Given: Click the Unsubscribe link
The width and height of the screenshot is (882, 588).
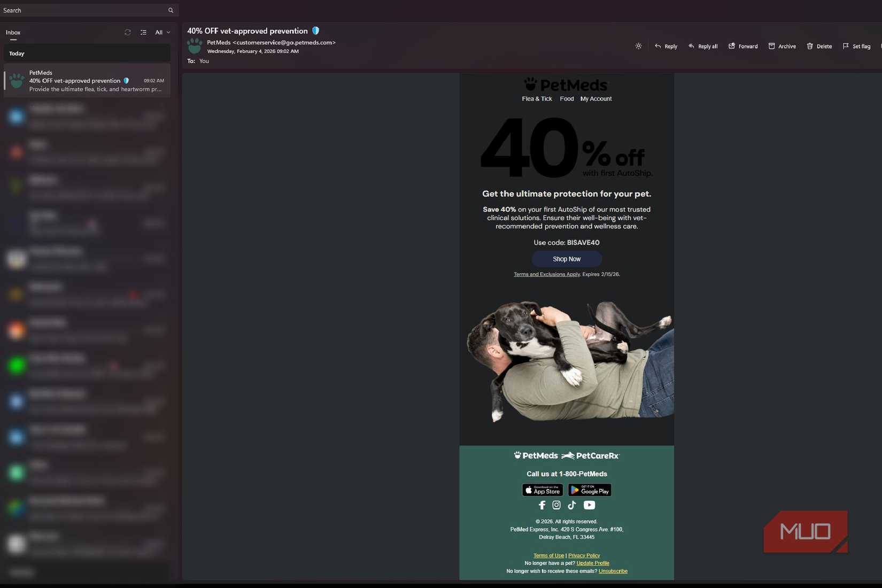Looking at the screenshot, I should pyautogui.click(x=613, y=571).
